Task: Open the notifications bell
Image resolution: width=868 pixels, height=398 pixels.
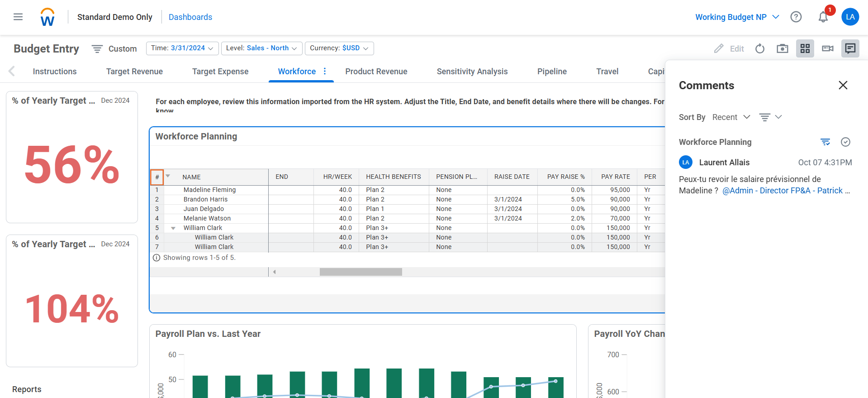Action: tap(823, 17)
